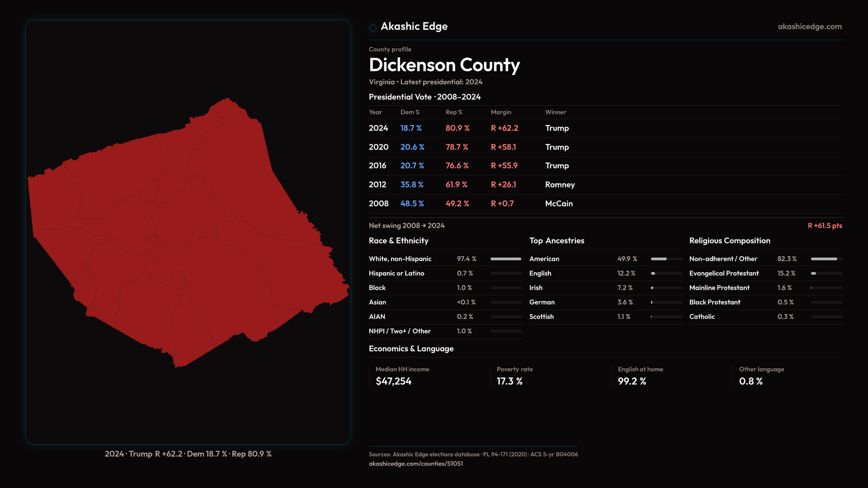Select the 2008 McCain result row
The image size is (868, 488).
pos(470,204)
